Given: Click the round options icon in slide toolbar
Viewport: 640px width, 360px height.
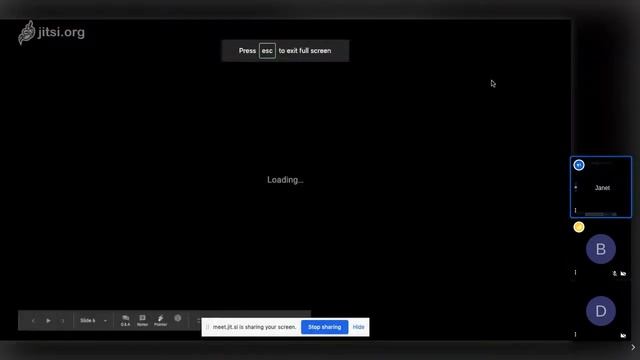Looking at the screenshot, I should (x=178, y=318).
